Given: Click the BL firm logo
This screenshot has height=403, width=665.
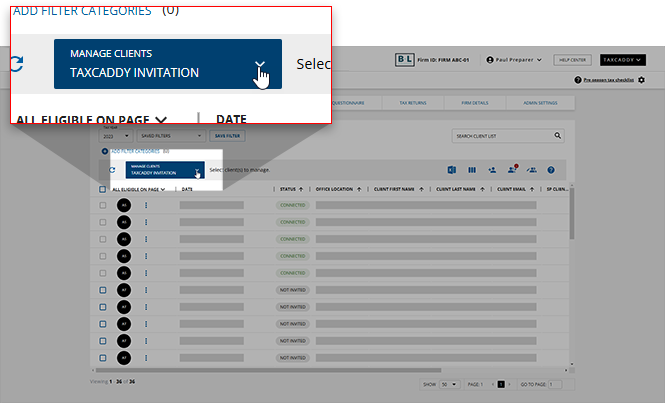Looking at the screenshot, I should [405, 60].
